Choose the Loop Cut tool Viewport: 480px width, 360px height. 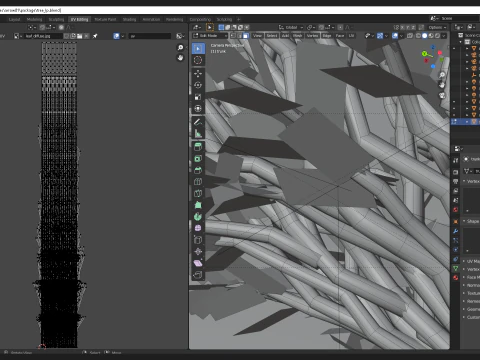click(x=198, y=182)
